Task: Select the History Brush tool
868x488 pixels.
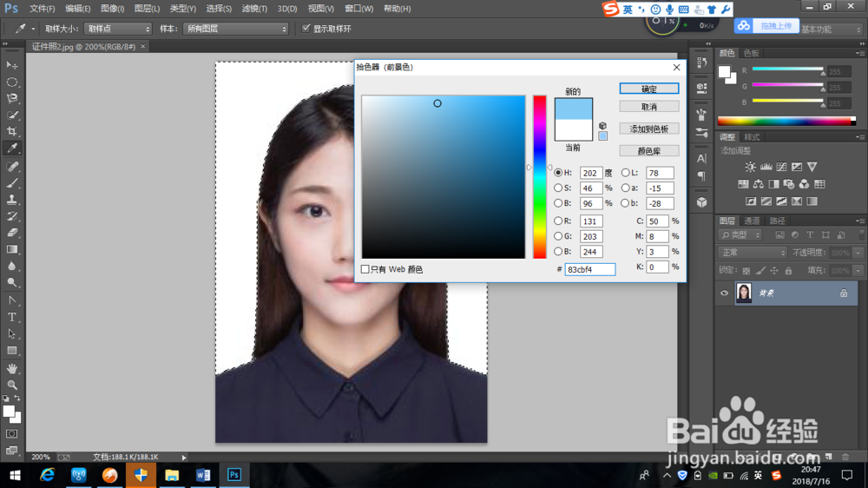Action: 11,216
